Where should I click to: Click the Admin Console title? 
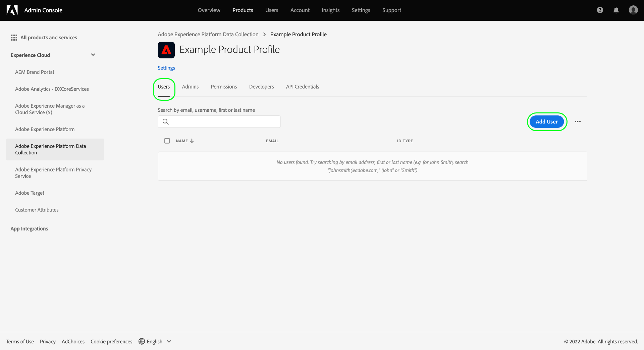[43, 10]
